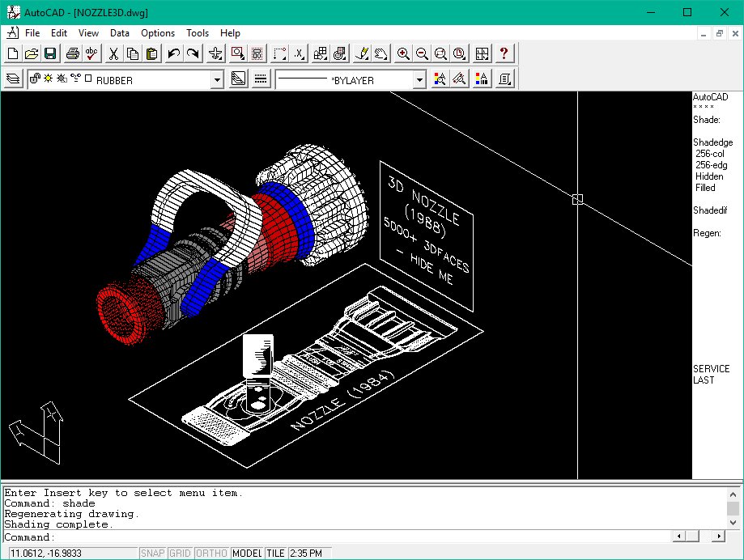Create a new drawing with New icon
This screenshot has height=560, width=744.
tap(13, 53)
